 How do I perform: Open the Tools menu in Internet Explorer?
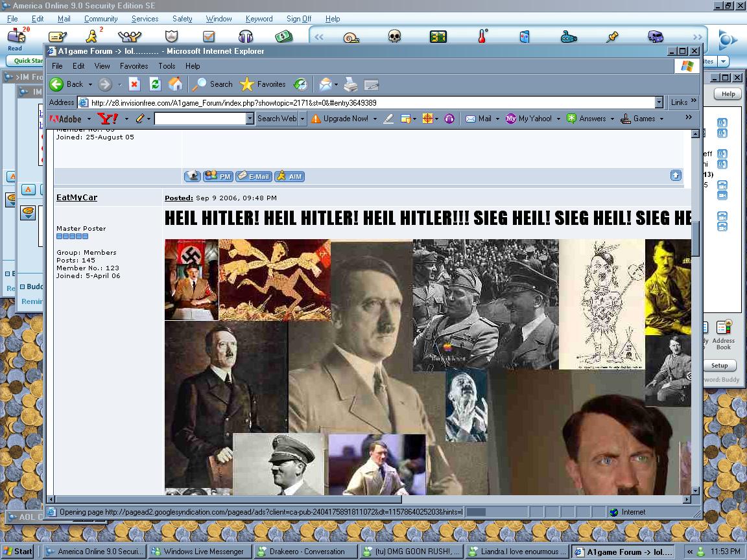(x=167, y=66)
